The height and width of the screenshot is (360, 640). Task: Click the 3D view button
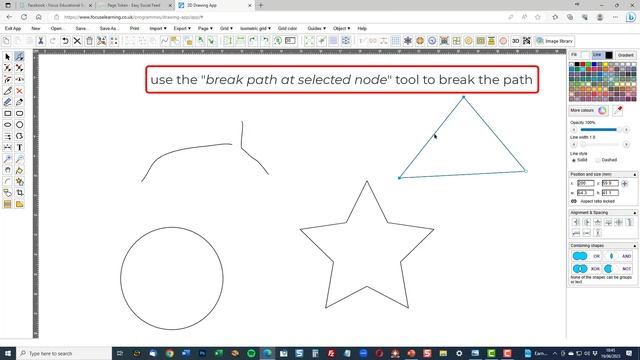coord(516,41)
